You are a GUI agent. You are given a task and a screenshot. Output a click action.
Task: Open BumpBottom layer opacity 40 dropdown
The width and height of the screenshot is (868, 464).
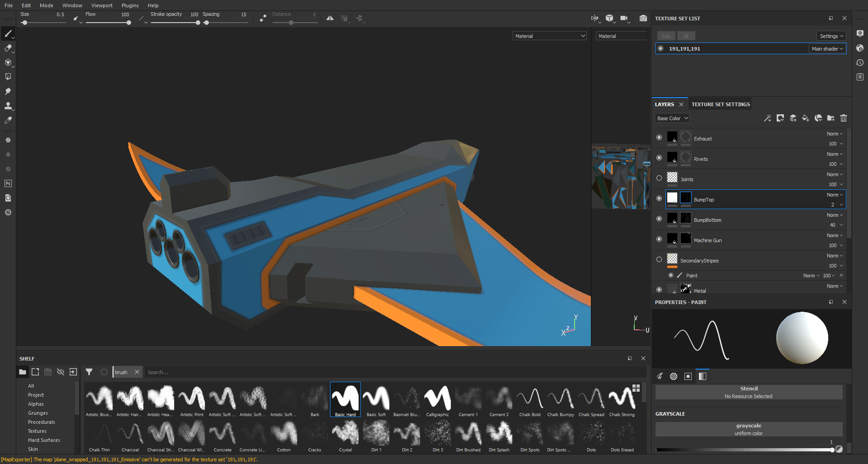click(x=836, y=225)
